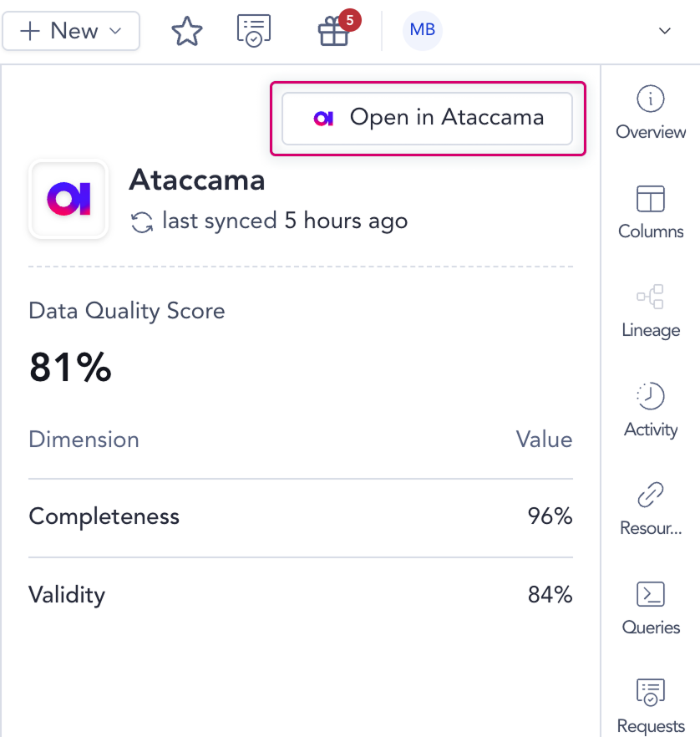Expand the chevron at the top right
700x737 pixels.
[x=664, y=31]
